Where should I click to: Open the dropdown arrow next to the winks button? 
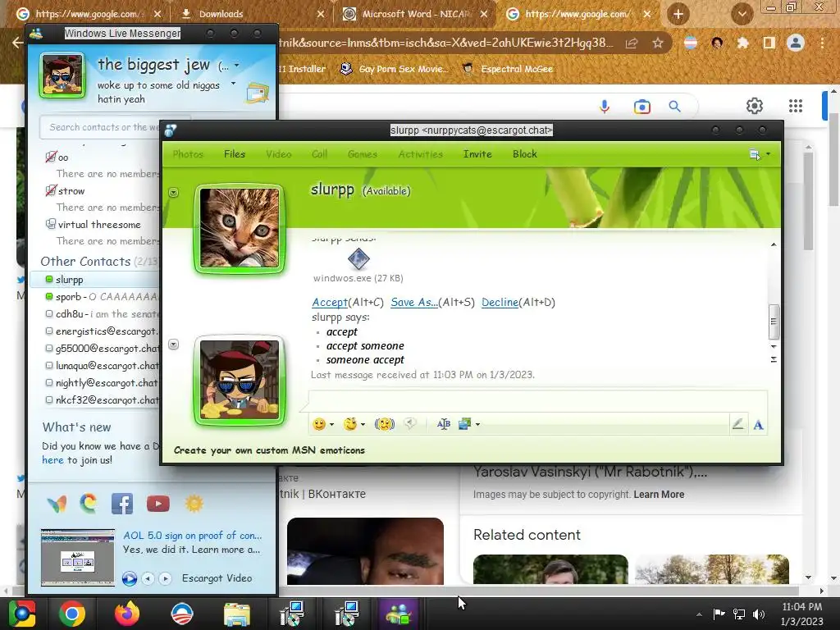pos(363,425)
